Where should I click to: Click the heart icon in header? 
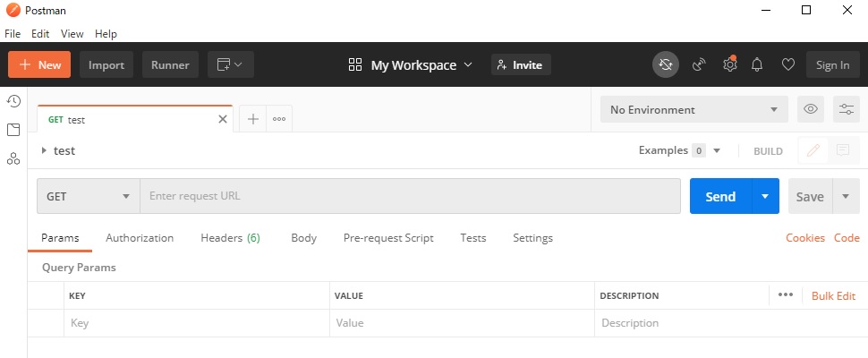click(787, 64)
